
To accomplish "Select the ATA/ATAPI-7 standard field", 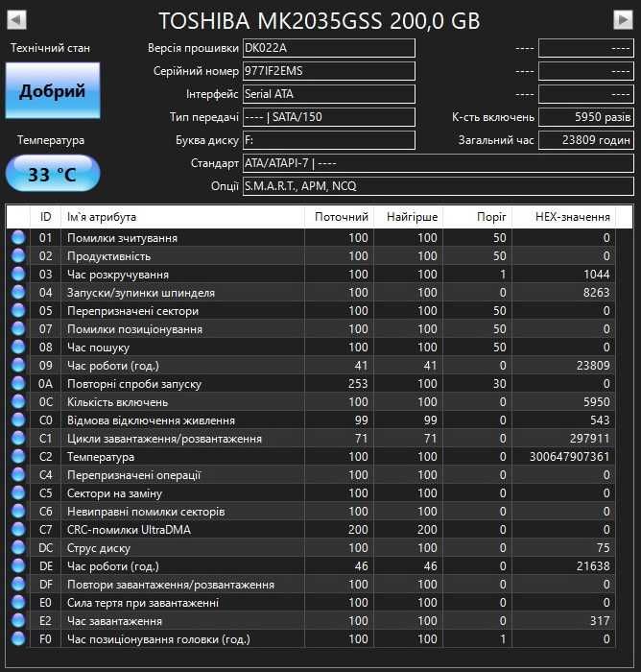I will [439, 163].
